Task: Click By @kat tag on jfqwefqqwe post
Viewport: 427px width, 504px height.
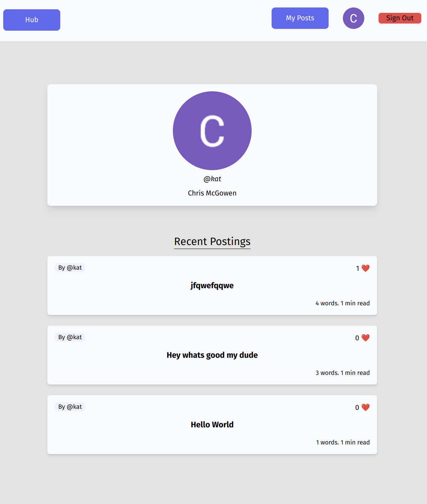Action: (70, 268)
